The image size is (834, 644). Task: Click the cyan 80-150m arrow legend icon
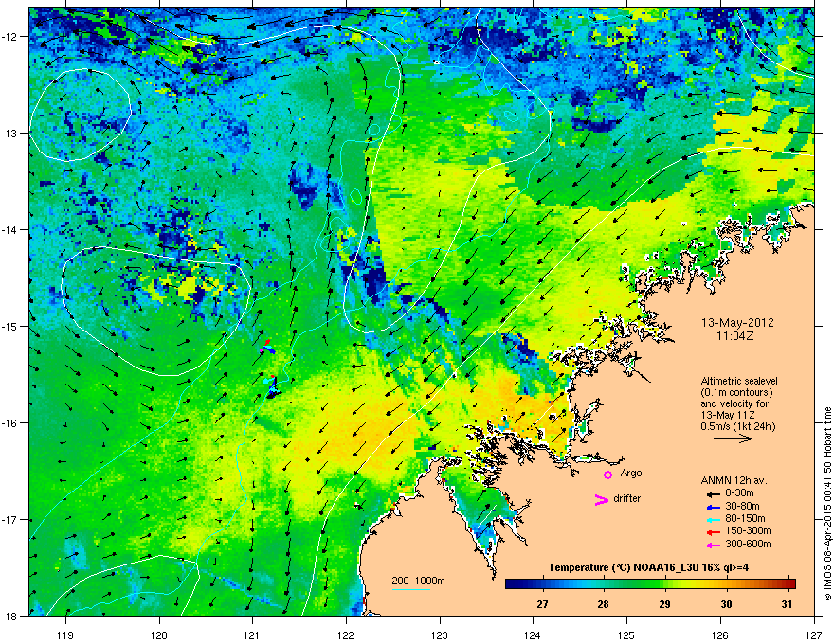tap(713, 519)
